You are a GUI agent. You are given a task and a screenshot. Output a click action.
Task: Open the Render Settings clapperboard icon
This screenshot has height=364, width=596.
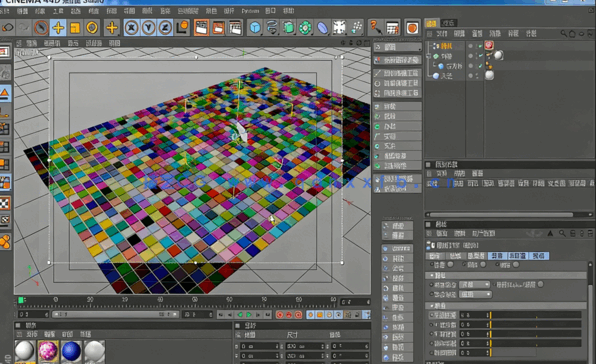coord(235,28)
